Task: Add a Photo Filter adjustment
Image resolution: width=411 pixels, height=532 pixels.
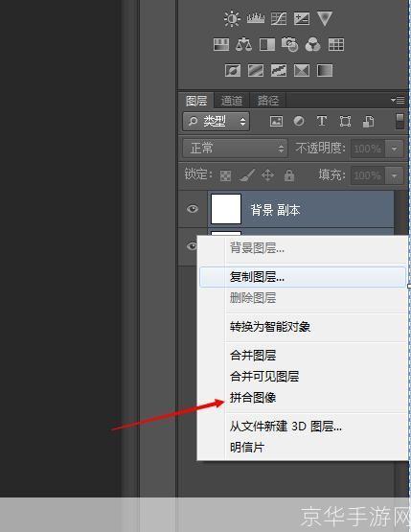Action: point(289,44)
